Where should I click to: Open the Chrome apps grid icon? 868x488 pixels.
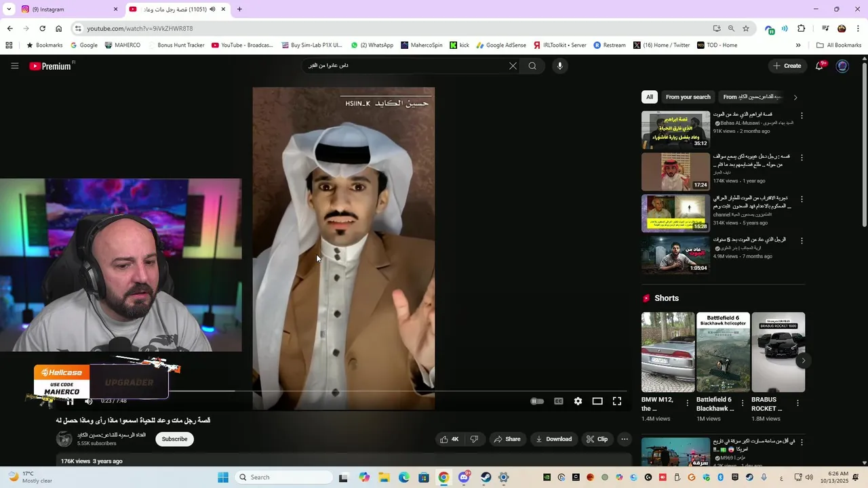pos(9,45)
